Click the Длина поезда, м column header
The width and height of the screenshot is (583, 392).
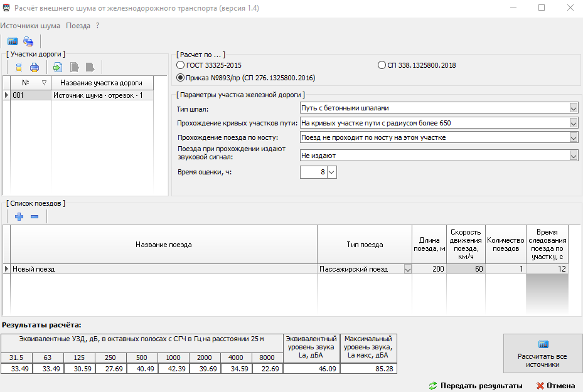point(429,245)
